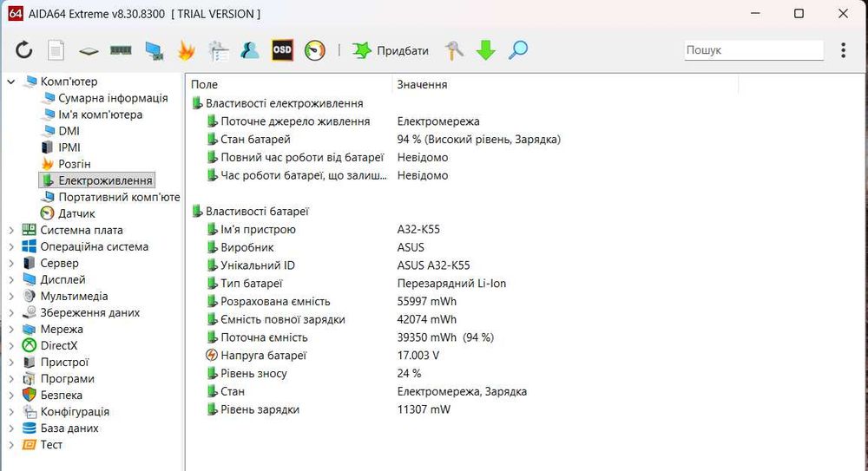Expand the Операційна система node
The image size is (868, 471).
tap(11, 247)
